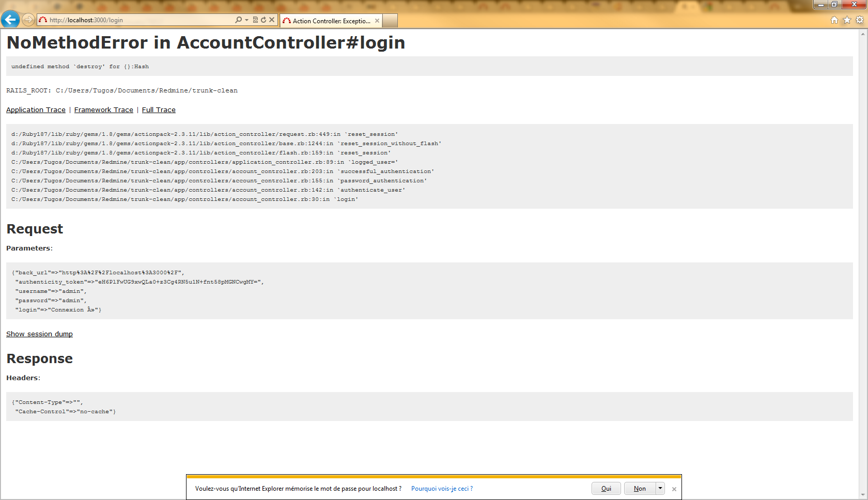This screenshot has height=500, width=868.
Task: Click the account_controller.rb:155 password_authentication line
Action: coord(219,181)
